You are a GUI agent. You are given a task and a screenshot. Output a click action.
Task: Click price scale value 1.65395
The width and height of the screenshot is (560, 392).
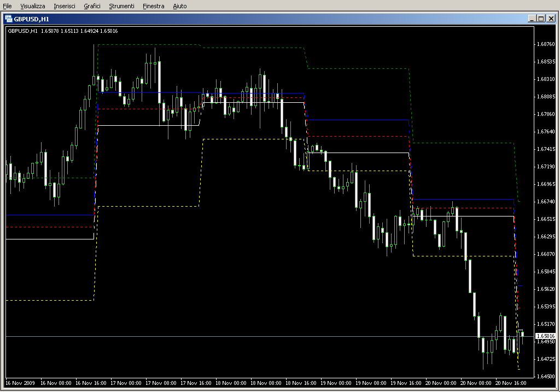pyautogui.click(x=546, y=307)
